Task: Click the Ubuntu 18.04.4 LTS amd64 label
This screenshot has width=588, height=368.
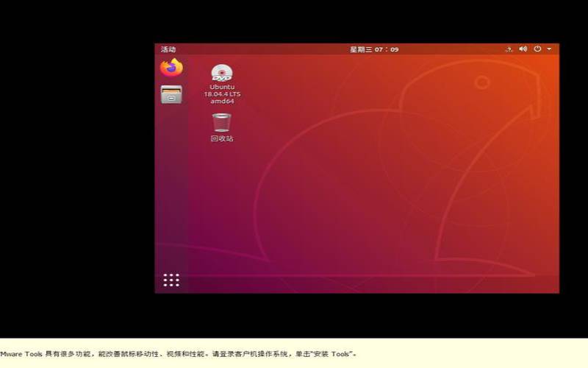Action: click(222, 94)
